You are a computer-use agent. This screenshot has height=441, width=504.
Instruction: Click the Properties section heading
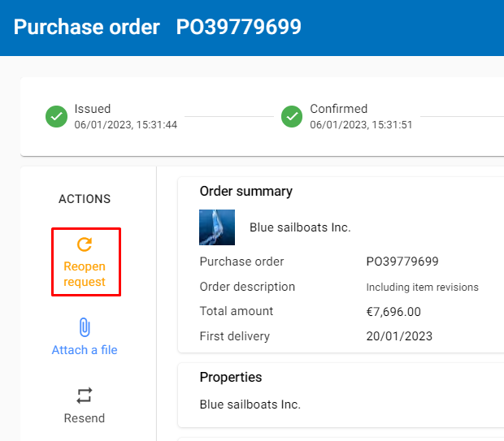(231, 377)
